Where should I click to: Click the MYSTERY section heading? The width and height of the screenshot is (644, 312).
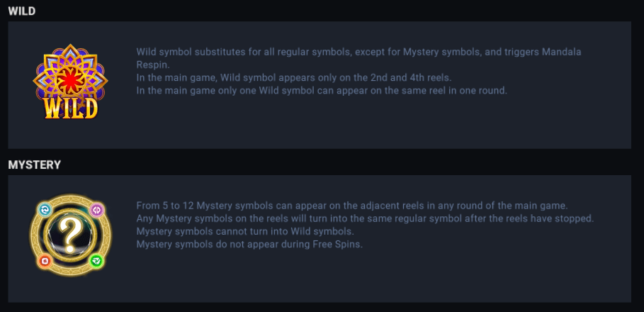click(35, 165)
